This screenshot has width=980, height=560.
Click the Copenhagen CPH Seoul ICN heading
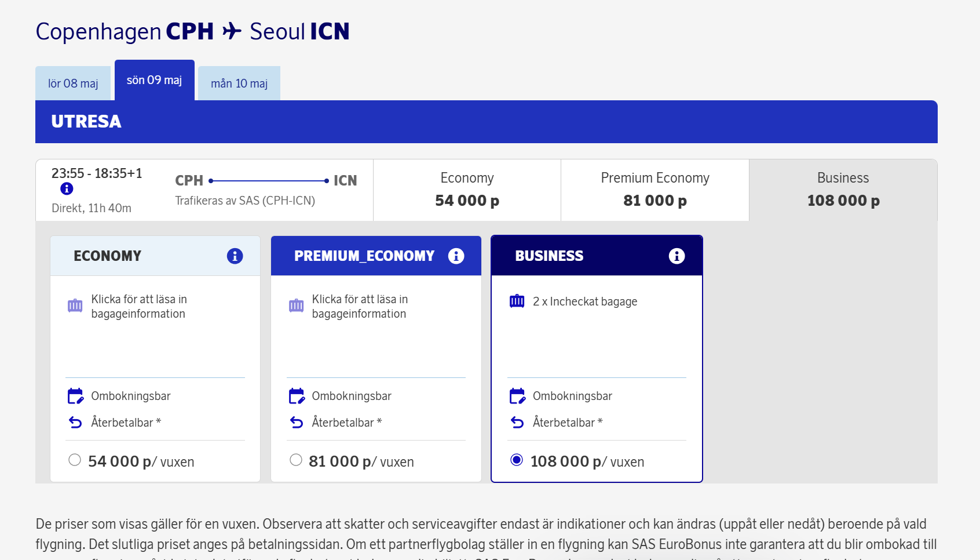click(192, 31)
